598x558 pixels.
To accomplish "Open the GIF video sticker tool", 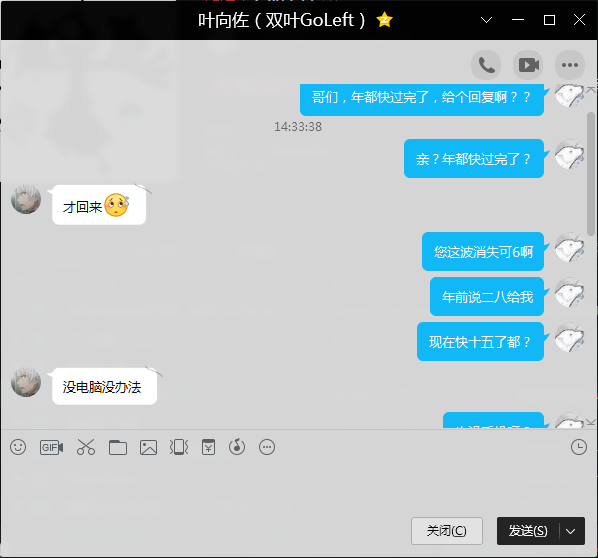I will pyautogui.click(x=51, y=447).
